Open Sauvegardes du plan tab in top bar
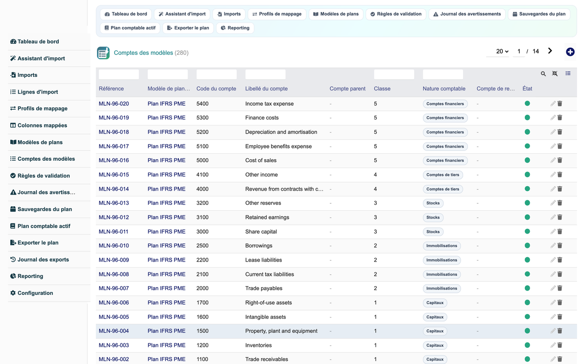This screenshot has width=588, height=364. tap(539, 14)
